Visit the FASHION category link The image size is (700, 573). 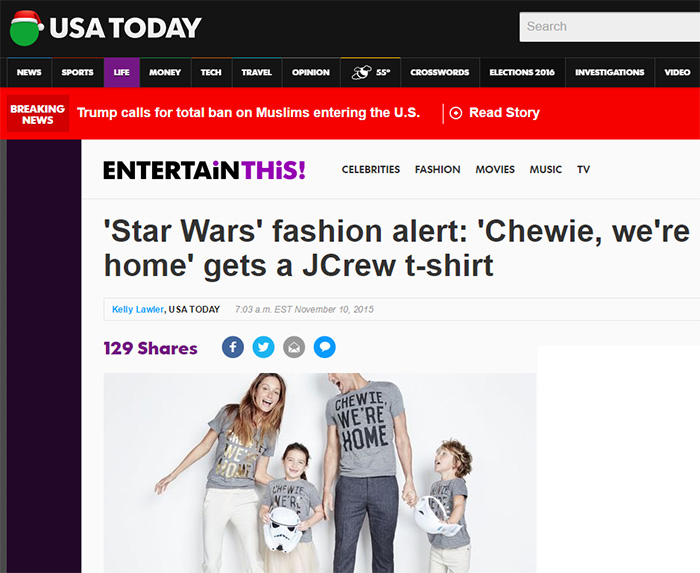click(x=438, y=170)
